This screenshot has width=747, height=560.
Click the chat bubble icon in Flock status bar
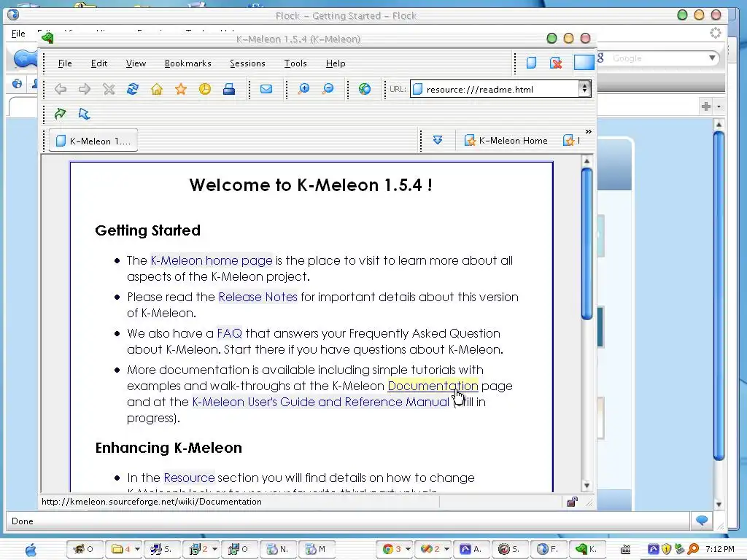702,520
